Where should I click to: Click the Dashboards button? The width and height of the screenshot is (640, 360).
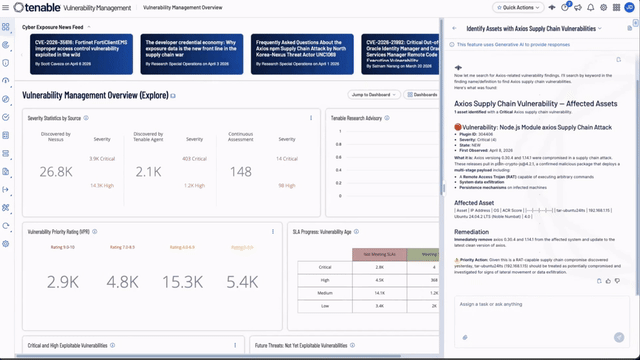(x=422, y=95)
